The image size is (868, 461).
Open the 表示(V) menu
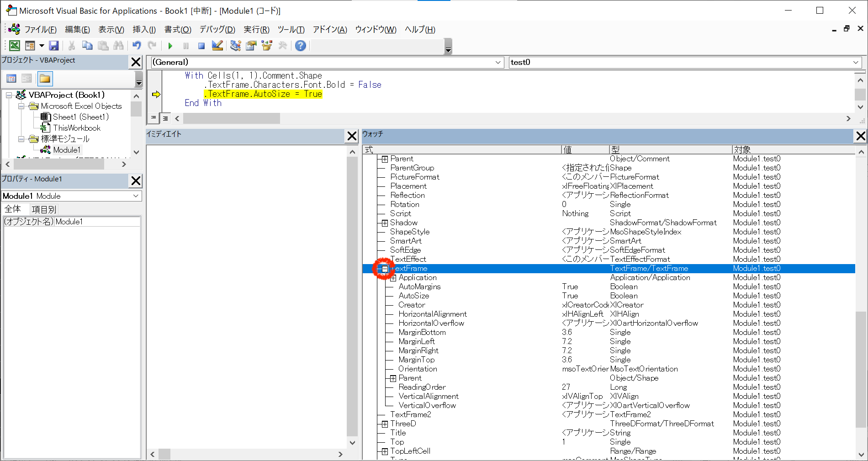[x=111, y=30]
